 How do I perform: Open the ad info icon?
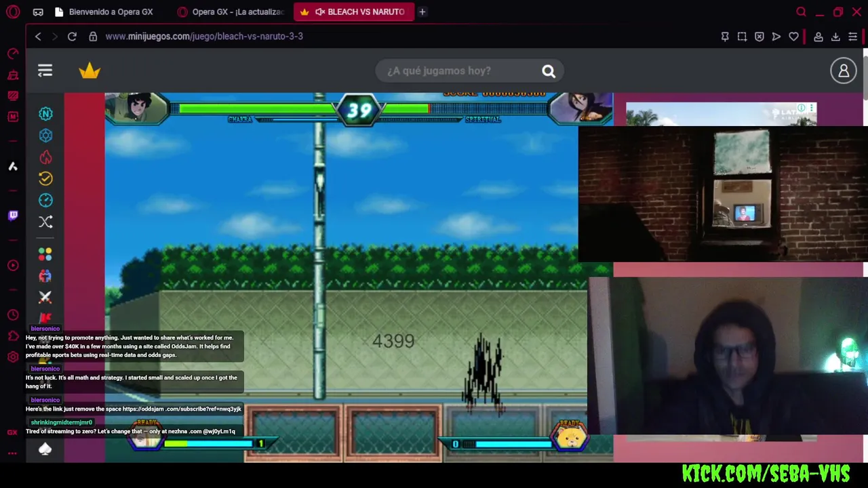802,108
